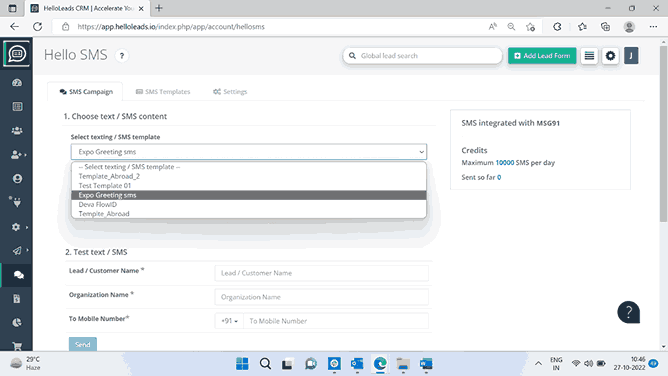668x376 pixels.
Task: Open the list grid icon in sidebar
Action: [17, 106]
